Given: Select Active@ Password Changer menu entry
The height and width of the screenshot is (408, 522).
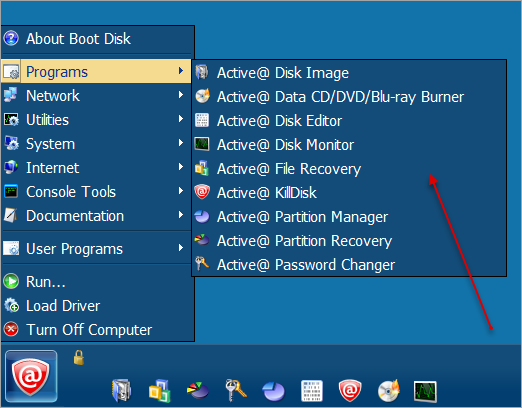Looking at the screenshot, I should pos(349,265).
